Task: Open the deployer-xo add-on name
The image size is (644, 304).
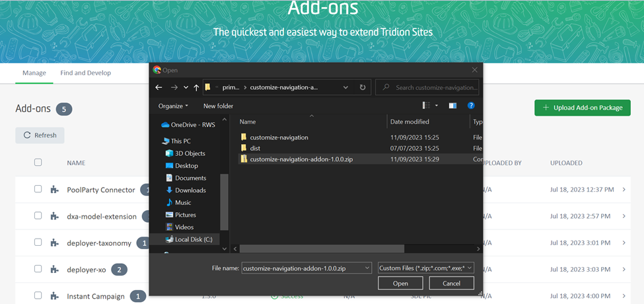Action: pos(87,270)
